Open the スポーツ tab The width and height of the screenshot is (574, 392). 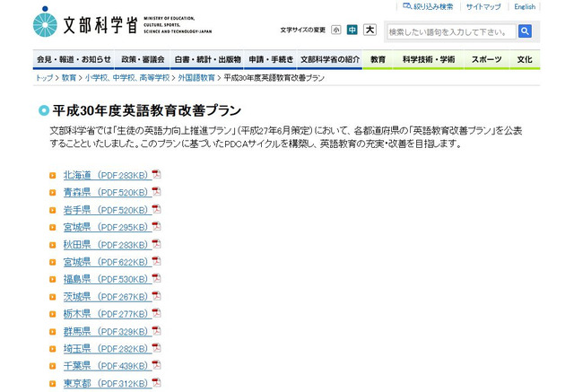click(486, 59)
